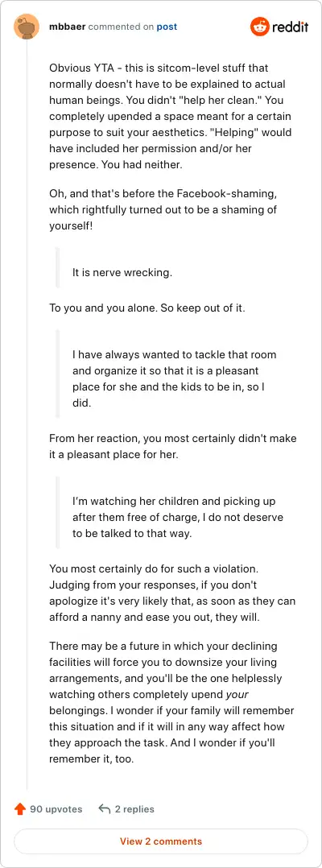Click the mbbaer user avatar icon
322x868 pixels.
(26, 27)
